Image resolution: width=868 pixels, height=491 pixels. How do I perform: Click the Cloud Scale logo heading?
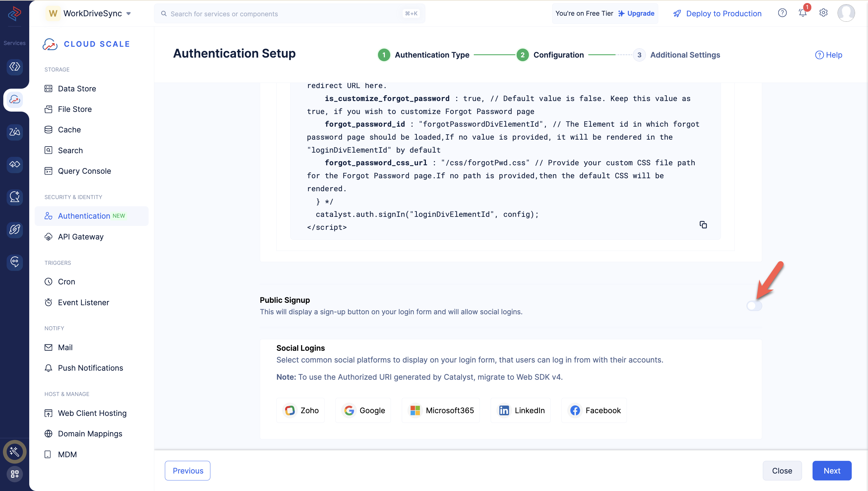tap(86, 44)
